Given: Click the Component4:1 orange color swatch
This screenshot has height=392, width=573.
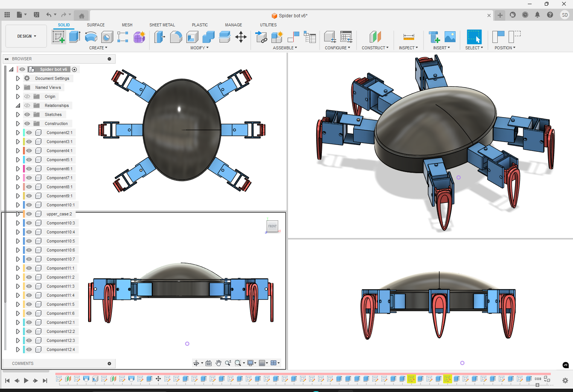Looking at the screenshot, I should [24, 151].
